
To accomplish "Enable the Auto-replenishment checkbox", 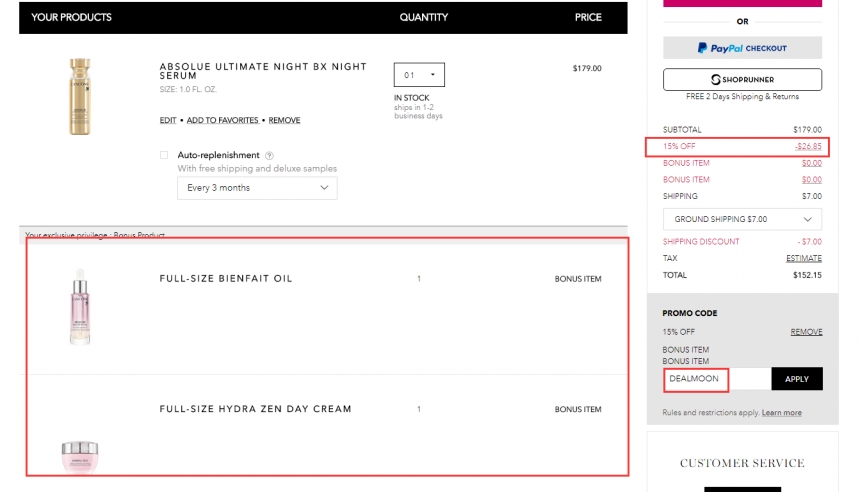I will click(164, 155).
